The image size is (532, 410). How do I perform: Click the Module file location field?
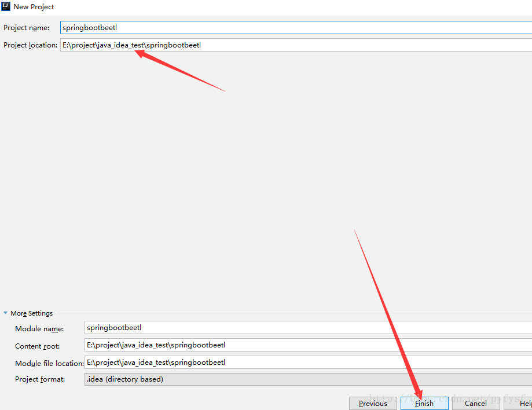(x=308, y=362)
